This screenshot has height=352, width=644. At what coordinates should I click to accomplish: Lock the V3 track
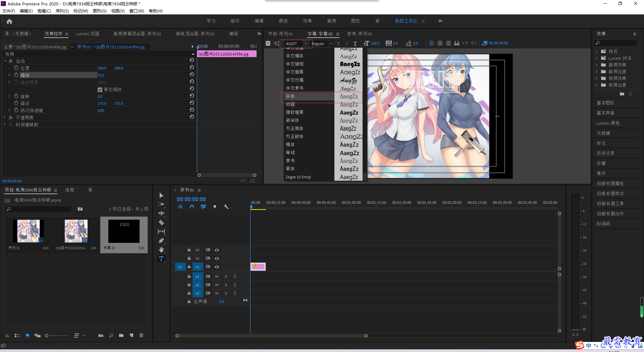click(x=189, y=250)
